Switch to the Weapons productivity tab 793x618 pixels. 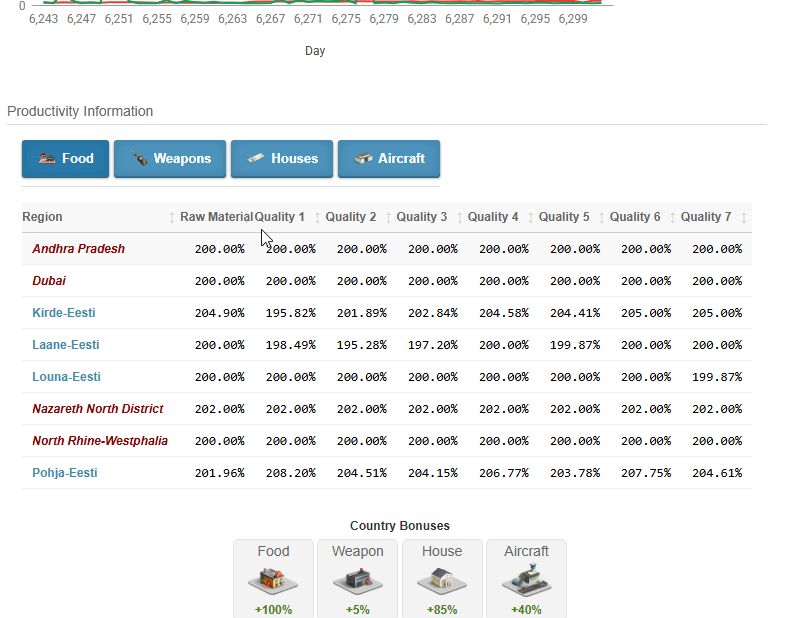169,159
